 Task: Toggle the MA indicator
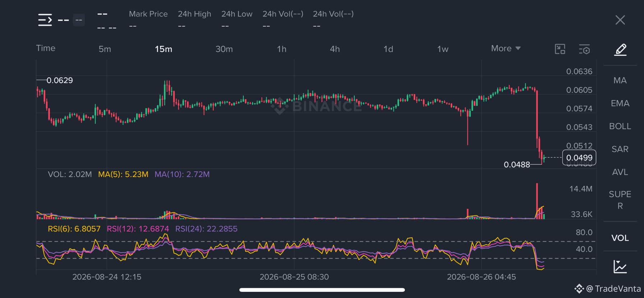(x=620, y=80)
